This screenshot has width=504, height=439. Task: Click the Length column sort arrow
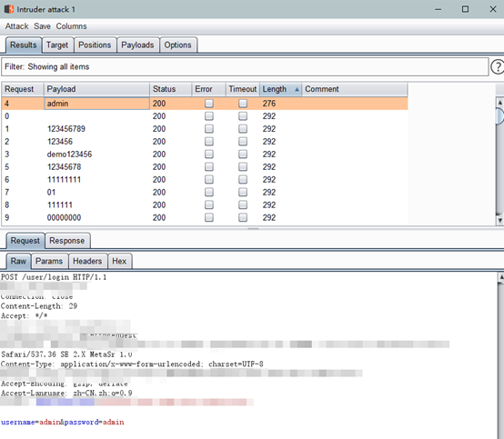pos(297,89)
